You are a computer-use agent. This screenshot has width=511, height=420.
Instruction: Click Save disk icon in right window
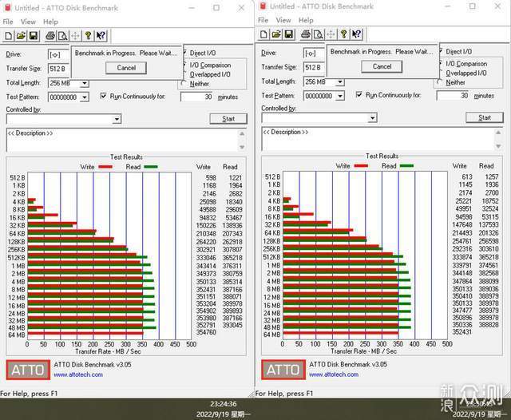point(289,34)
